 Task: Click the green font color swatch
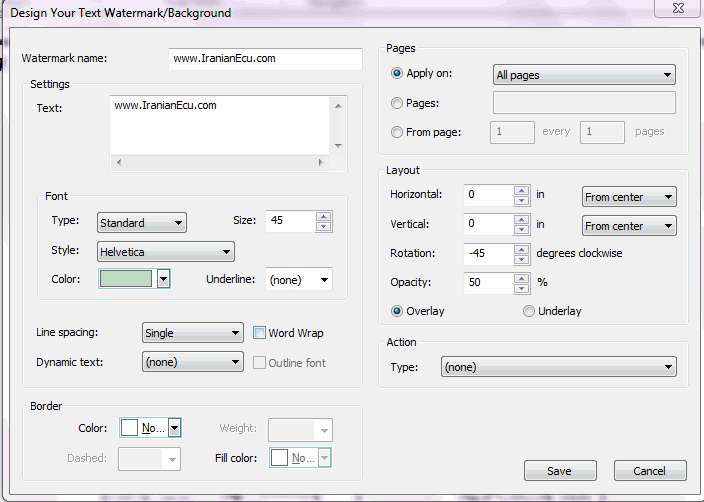pos(126,280)
